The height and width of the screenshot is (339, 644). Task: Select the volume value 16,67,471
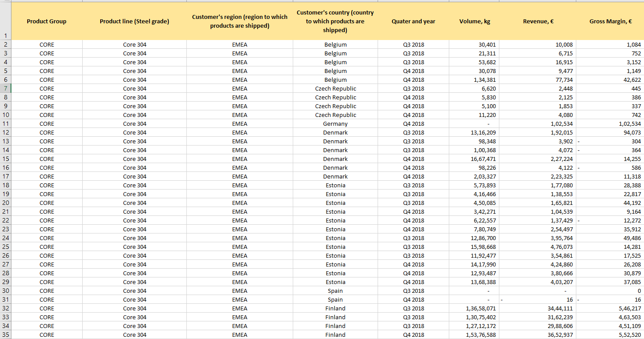point(474,159)
